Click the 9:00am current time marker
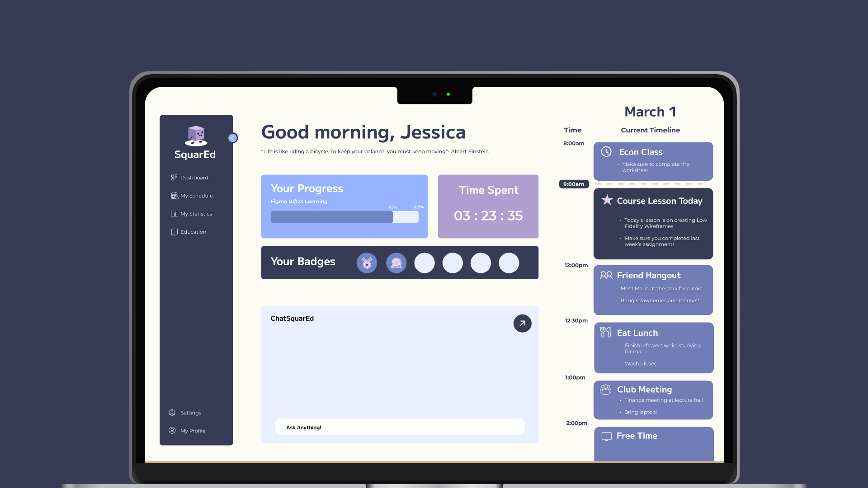Viewport: 868px width, 488px height. pyautogui.click(x=573, y=184)
